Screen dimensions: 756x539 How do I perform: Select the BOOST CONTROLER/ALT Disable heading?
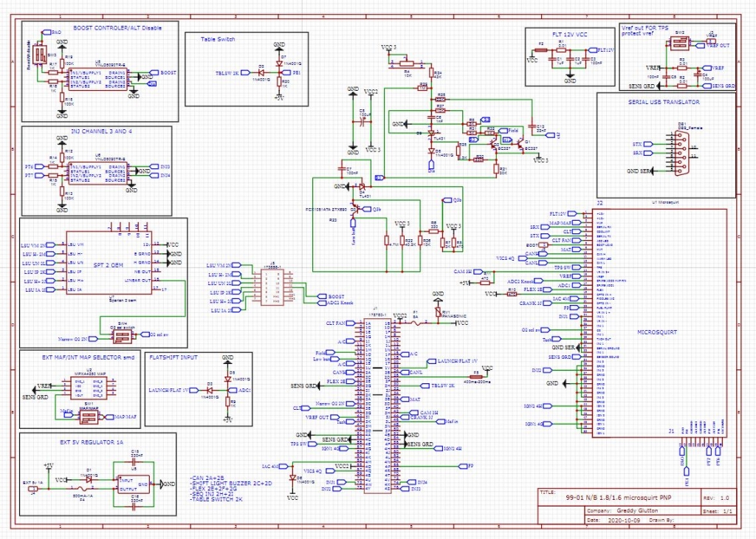click(117, 28)
